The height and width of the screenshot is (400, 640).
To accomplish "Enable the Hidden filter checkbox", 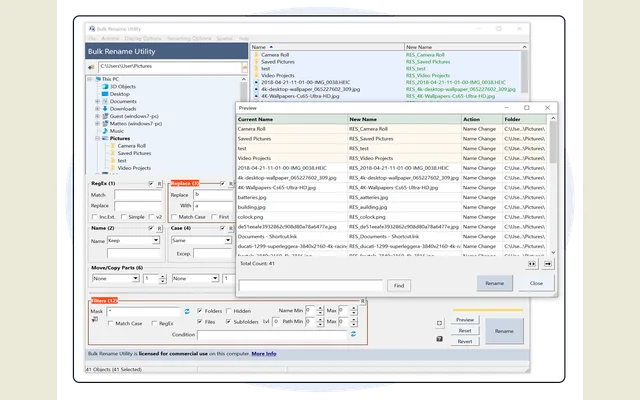I will click(x=229, y=311).
